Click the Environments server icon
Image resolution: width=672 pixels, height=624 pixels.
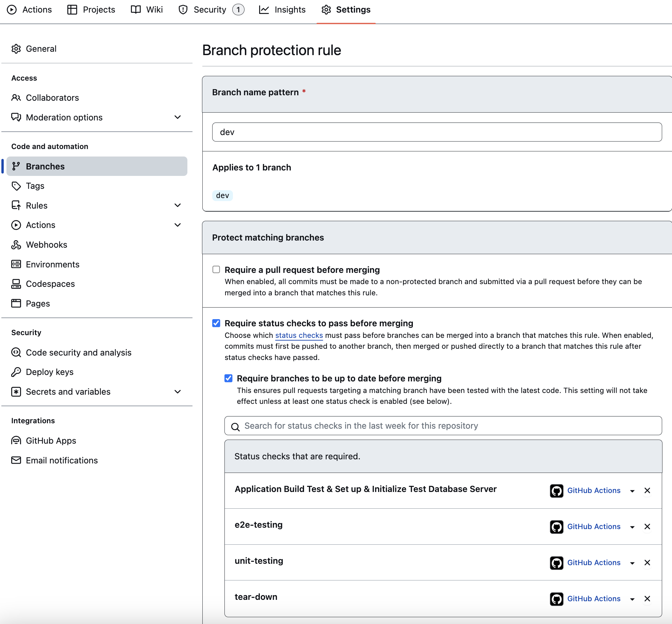pyautogui.click(x=16, y=264)
